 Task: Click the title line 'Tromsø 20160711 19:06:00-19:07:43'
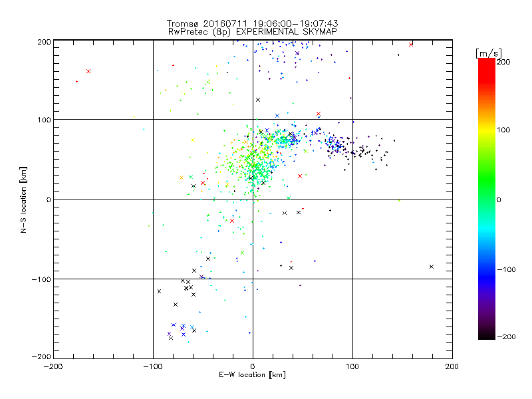pyautogui.click(x=253, y=23)
